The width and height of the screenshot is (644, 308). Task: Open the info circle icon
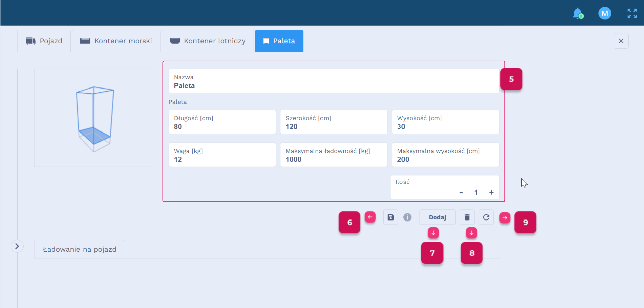click(x=407, y=217)
